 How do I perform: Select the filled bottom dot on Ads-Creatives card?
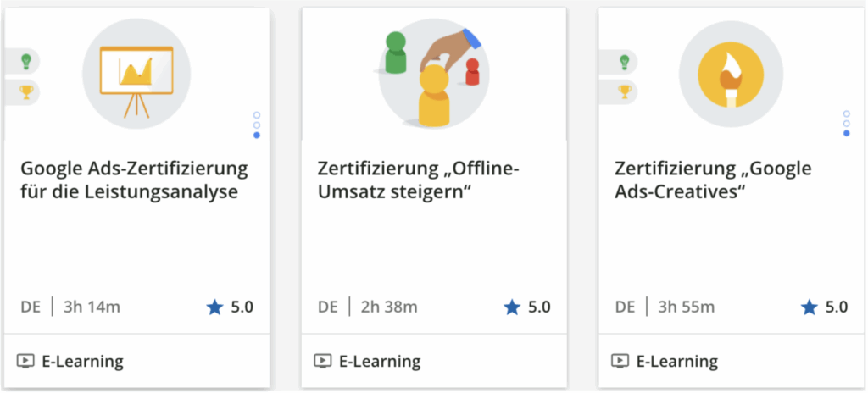[x=847, y=133]
